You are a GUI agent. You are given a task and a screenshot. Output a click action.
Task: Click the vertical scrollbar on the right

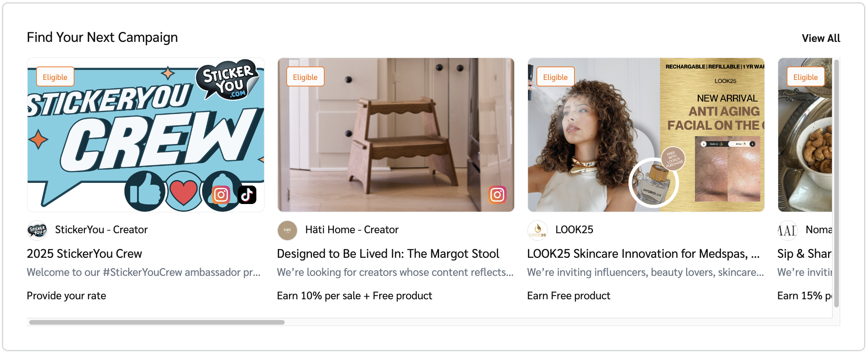pyautogui.click(x=837, y=183)
